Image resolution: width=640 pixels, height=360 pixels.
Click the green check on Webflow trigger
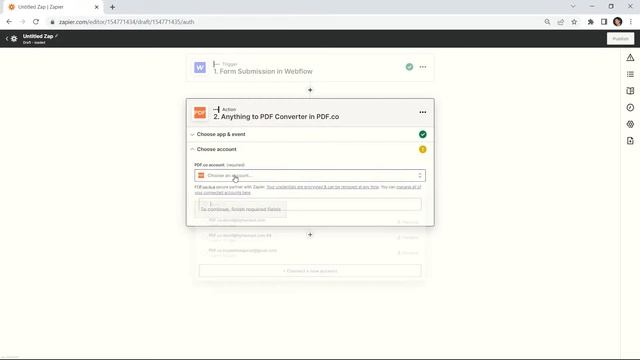[x=409, y=67]
